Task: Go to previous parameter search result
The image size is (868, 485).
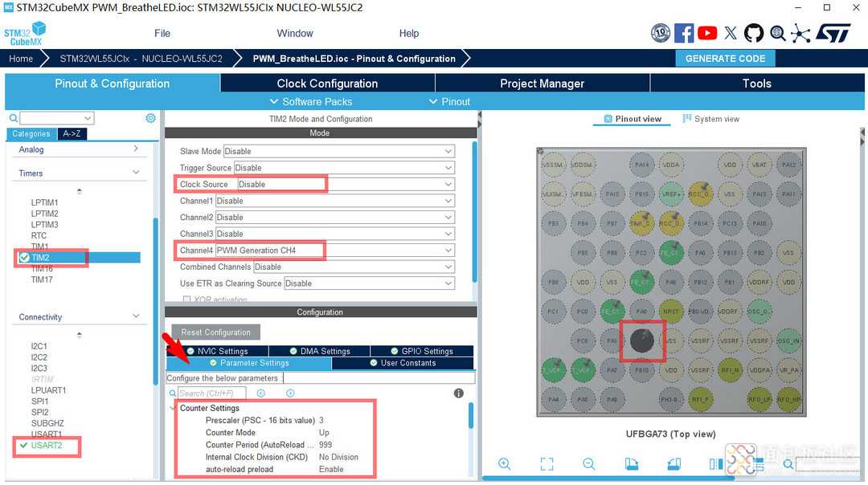Action: click(260, 393)
